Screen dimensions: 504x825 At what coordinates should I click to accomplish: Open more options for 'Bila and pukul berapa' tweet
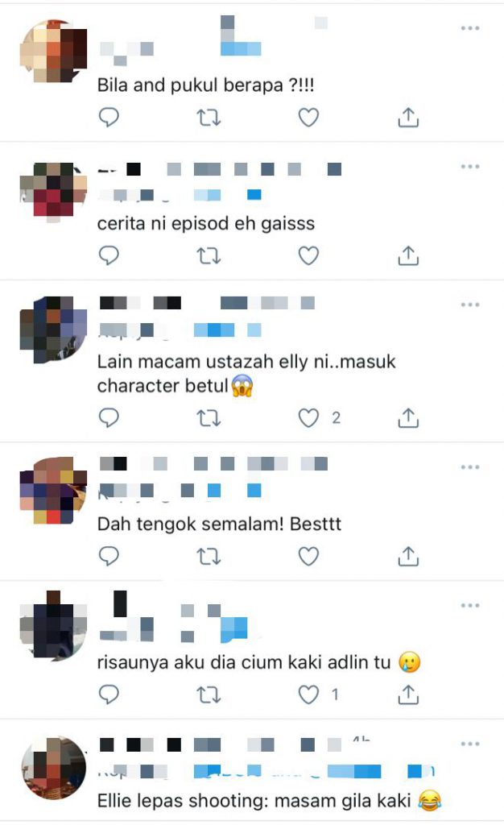pyautogui.click(x=470, y=28)
